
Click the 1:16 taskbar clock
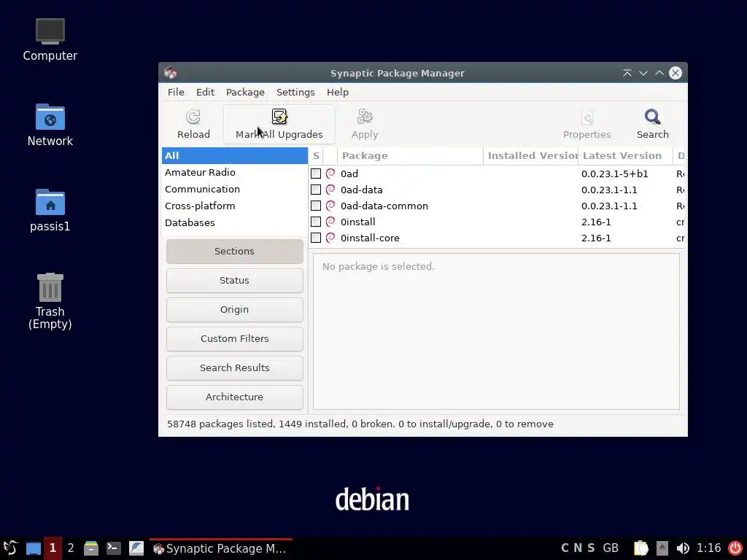click(x=708, y=548)
